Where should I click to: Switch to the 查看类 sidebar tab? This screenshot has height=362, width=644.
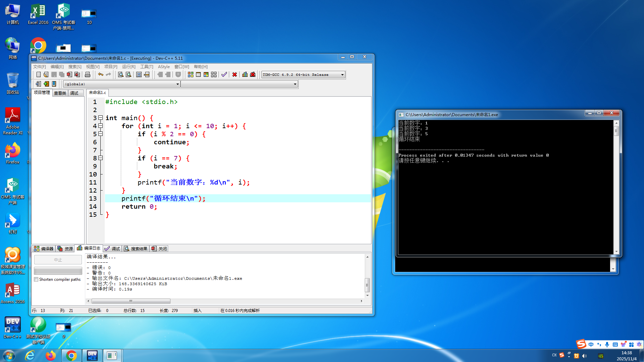tap(60, 93)
